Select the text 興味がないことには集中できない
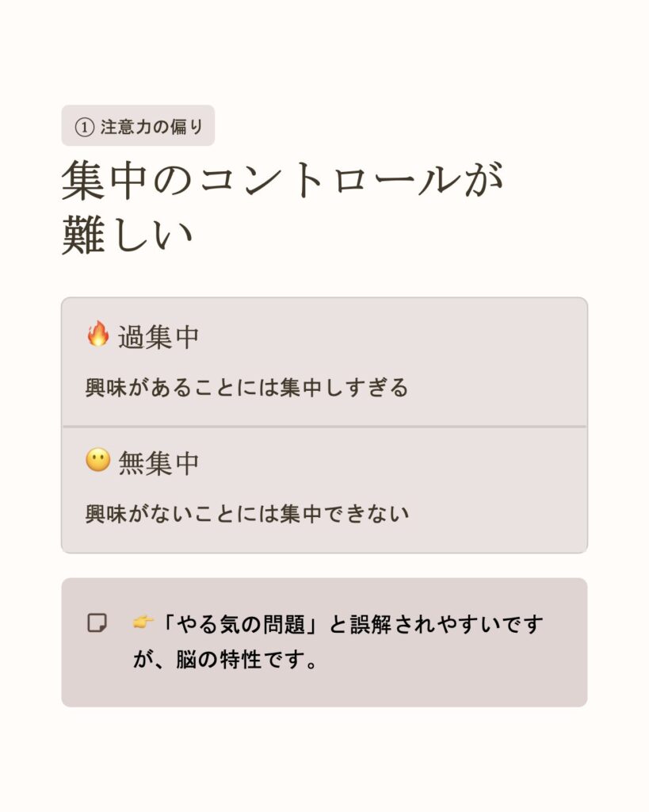 [246, 514]
